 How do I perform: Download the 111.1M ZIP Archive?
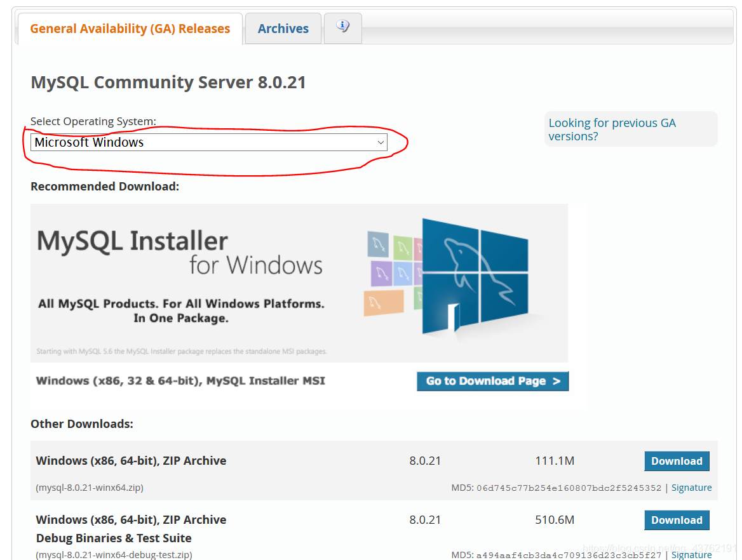coord(677,461)
